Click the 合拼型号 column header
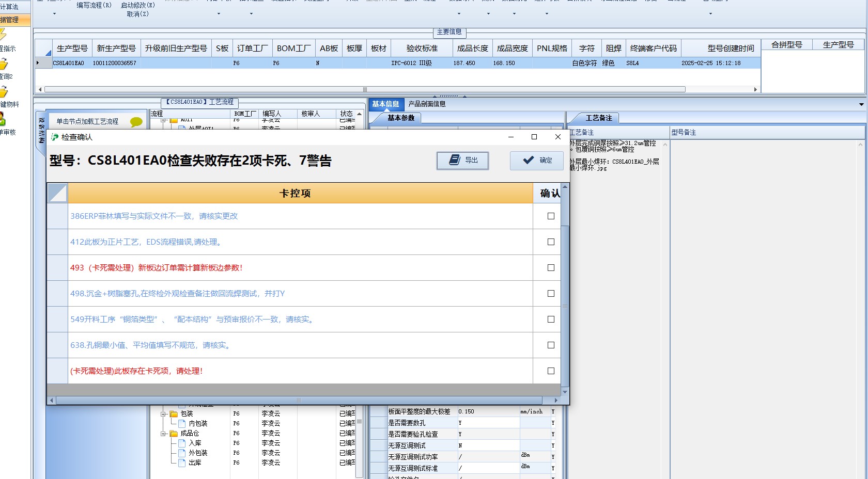This screenshot has width=868, height=479. click(x=787, y=45)
